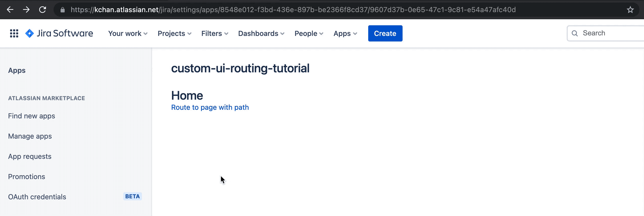Expand the Your work dropdown
This screenshot has height=216, width=644.
pyautogui.click(x=127, y=33)
